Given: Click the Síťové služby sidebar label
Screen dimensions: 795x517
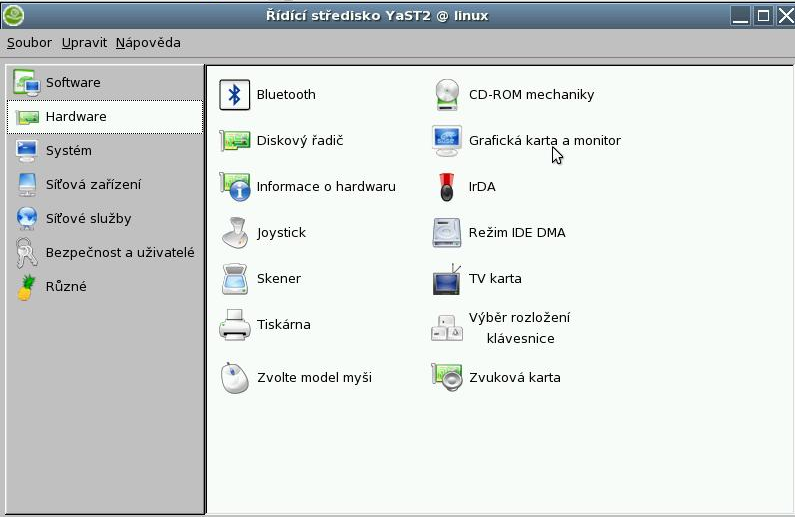Looking at the screenshot, I should coord(88,218).
